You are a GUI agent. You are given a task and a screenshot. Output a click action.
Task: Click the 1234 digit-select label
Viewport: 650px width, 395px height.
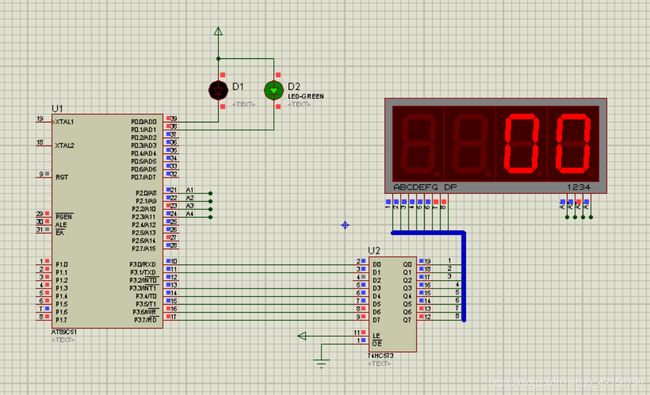[579, 187]
